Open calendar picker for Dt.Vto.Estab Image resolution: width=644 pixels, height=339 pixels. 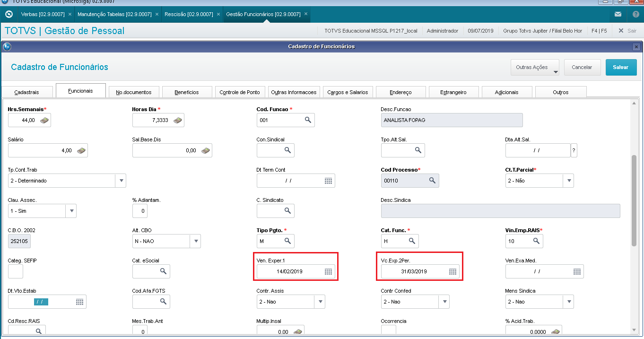click(80, 302)
